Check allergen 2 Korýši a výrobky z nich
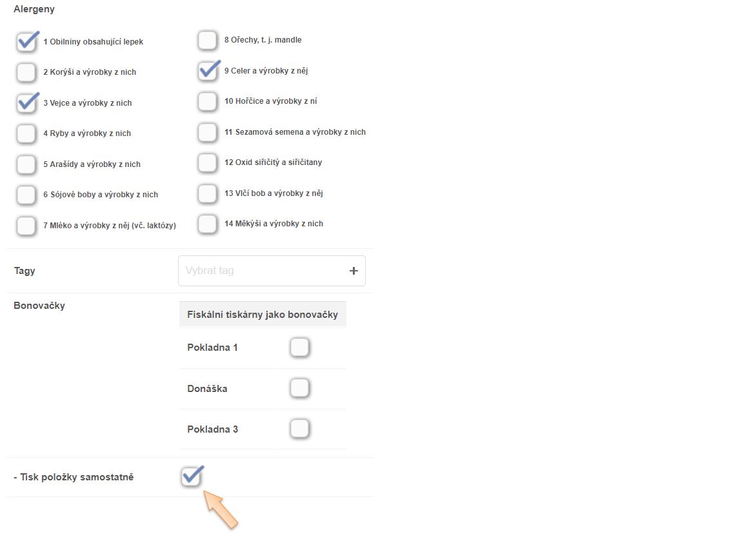The width and height of the screenshot is (756, 559). [x=26, y=72]
